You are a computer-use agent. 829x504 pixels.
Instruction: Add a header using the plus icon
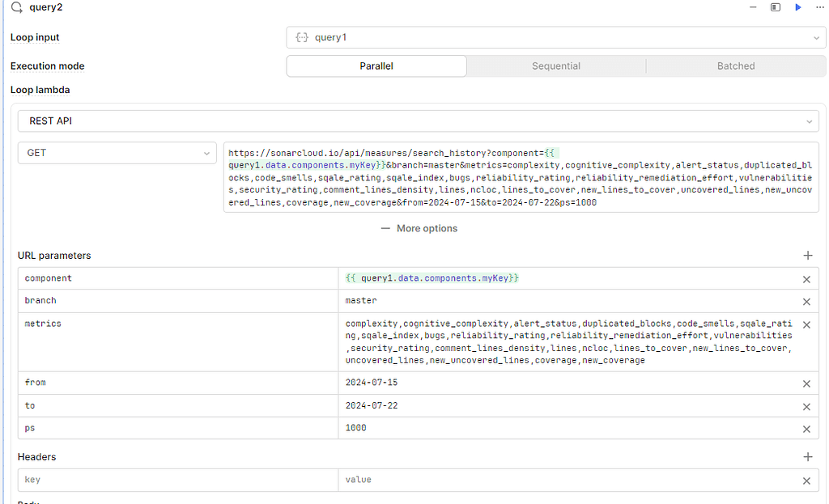pos(808,457)
